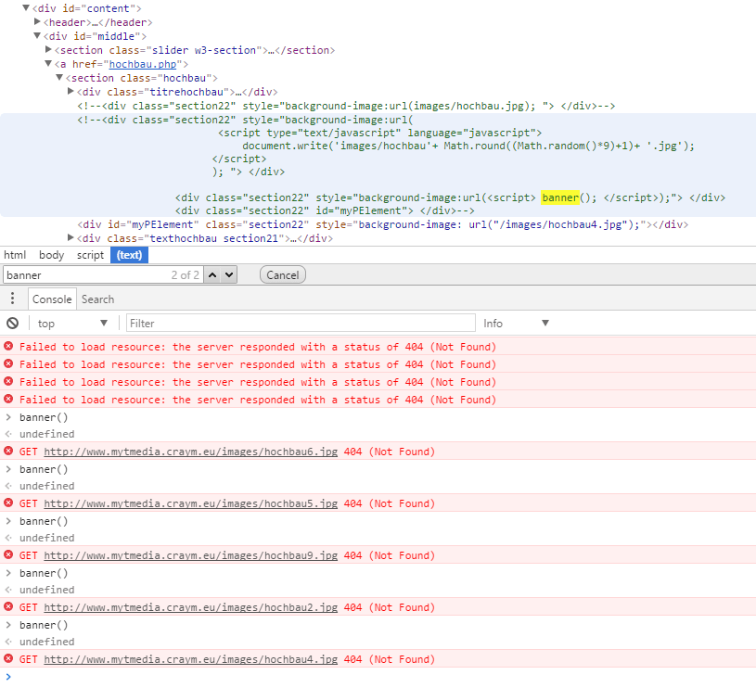Collapse the section class="hochbau" node

coord(59,78)
